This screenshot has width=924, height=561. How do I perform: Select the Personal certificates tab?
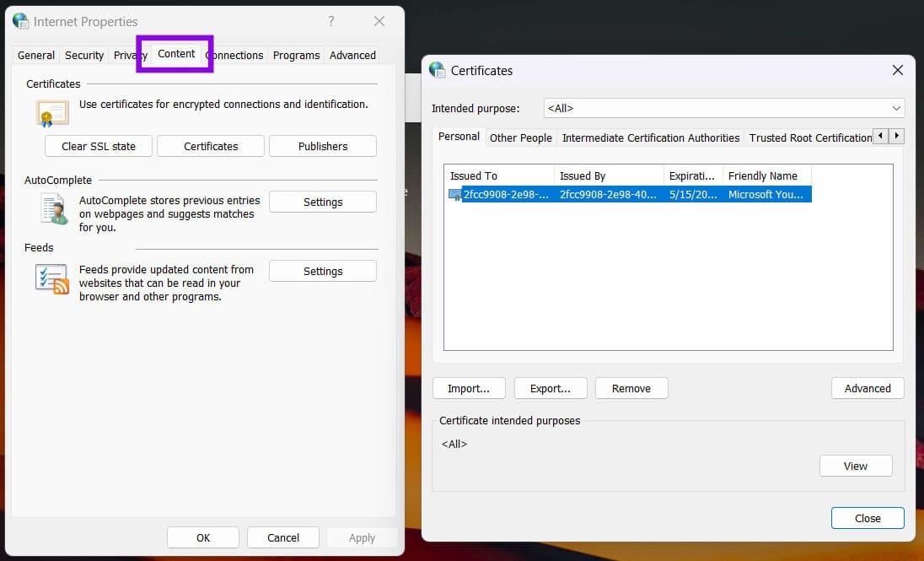(x=459, y=137)
